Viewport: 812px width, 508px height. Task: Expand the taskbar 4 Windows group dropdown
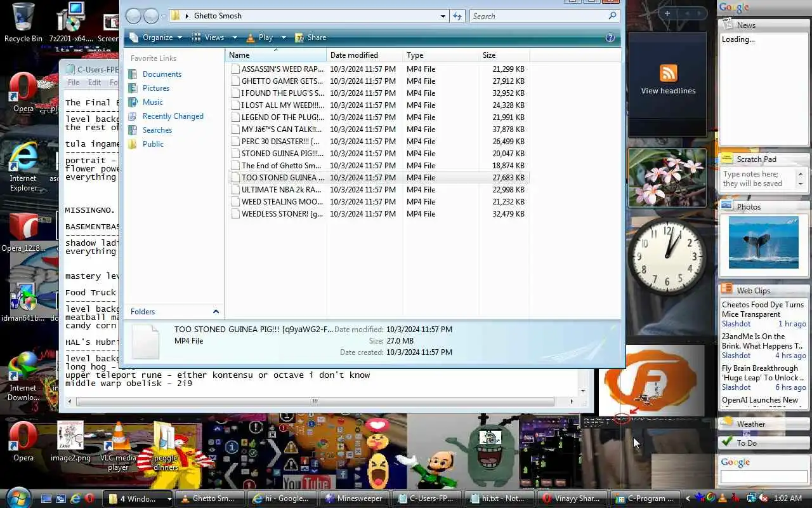[169, 498]
